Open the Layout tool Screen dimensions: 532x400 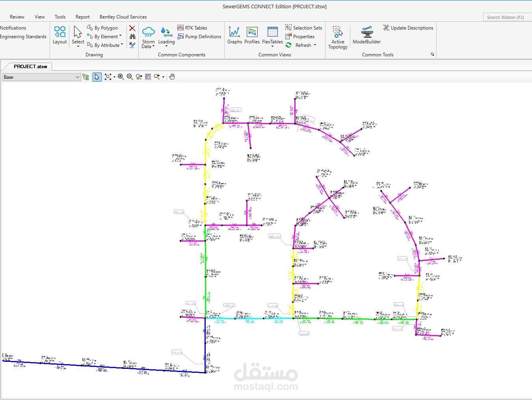(60, 35)
